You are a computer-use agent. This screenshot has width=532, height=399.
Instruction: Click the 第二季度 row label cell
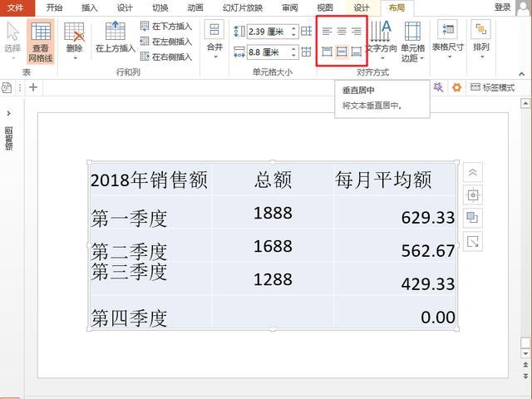click(150, 246)
